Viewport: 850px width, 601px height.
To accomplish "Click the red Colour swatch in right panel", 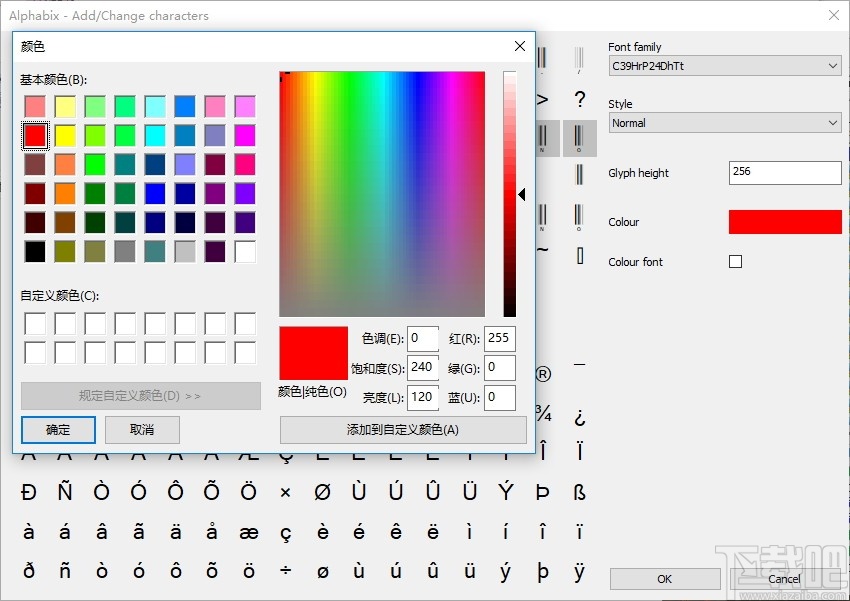I will pyautogui.click(x=785, y=222).
